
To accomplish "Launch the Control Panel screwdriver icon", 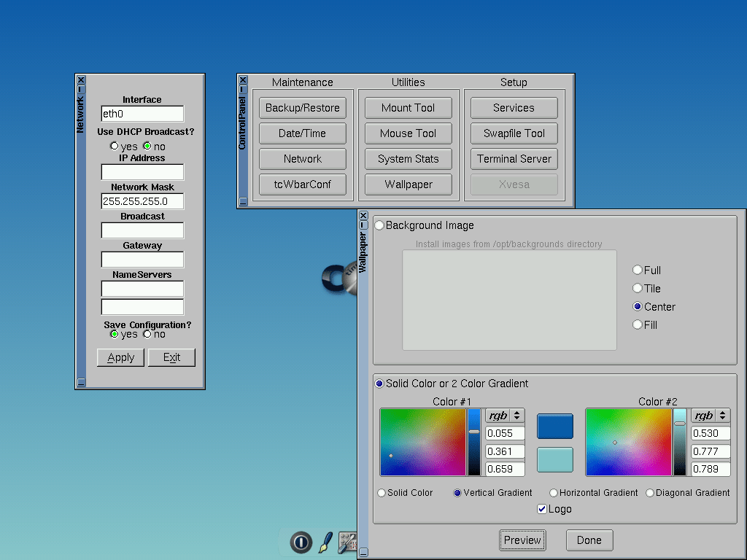I will (x=347, y=542).
